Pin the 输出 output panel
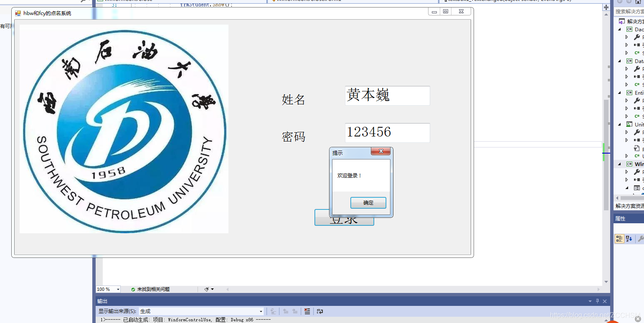644x323 pixels. pyautogui.click(x=598, y=301)
